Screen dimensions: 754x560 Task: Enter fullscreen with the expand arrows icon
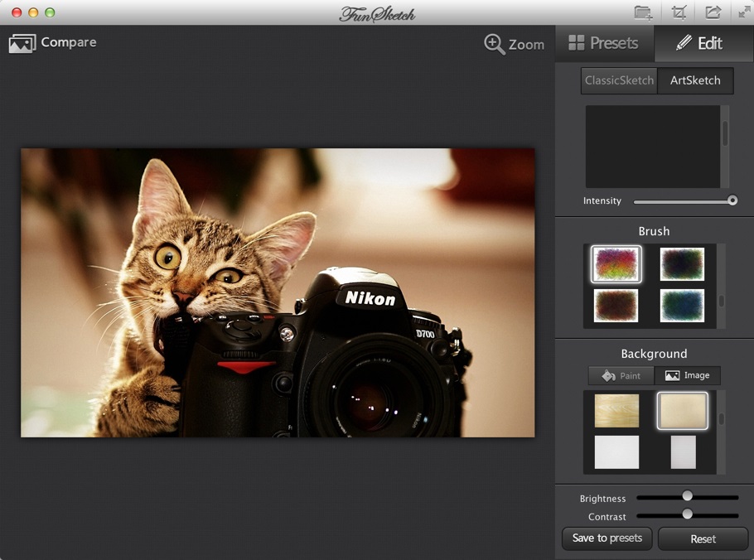click(x=743, y=12)
